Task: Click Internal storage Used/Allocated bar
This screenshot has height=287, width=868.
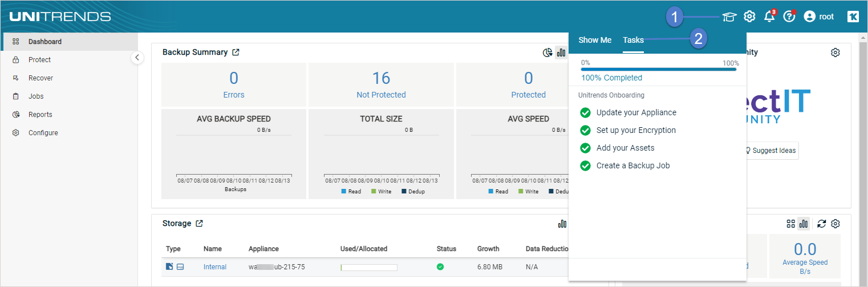Action: click(369, 267)
